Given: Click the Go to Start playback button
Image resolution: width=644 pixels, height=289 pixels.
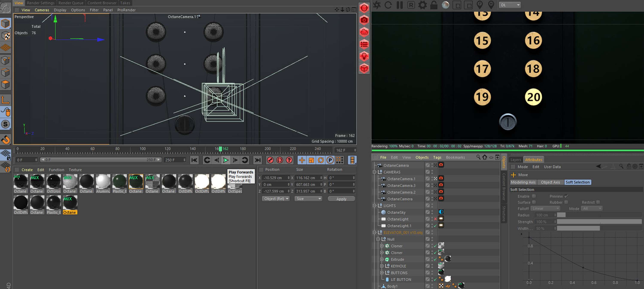Looking at the screenshot, I should 194,160.
